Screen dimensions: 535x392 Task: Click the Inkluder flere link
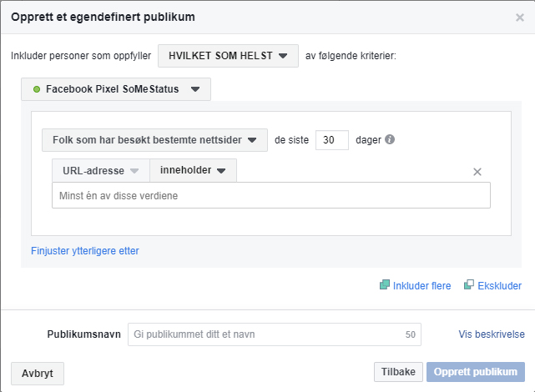tap(421, 285)
